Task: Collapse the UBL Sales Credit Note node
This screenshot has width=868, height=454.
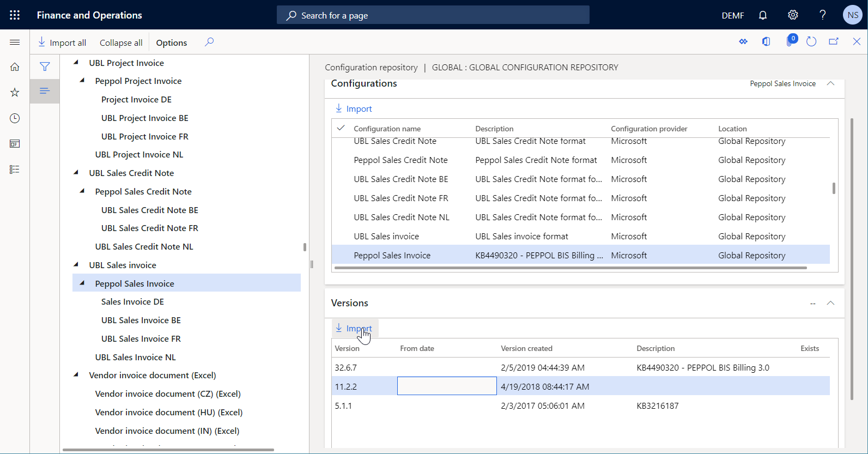Action: (76, 172)
